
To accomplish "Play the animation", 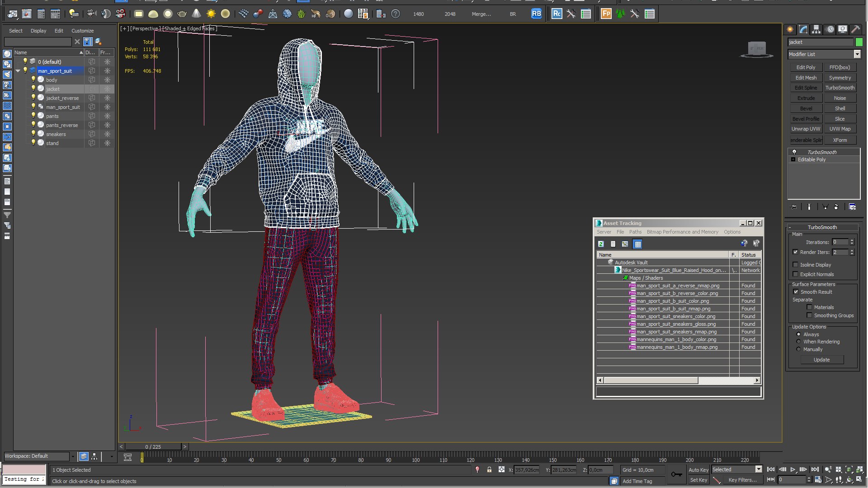I will click(x=793, y=470).
